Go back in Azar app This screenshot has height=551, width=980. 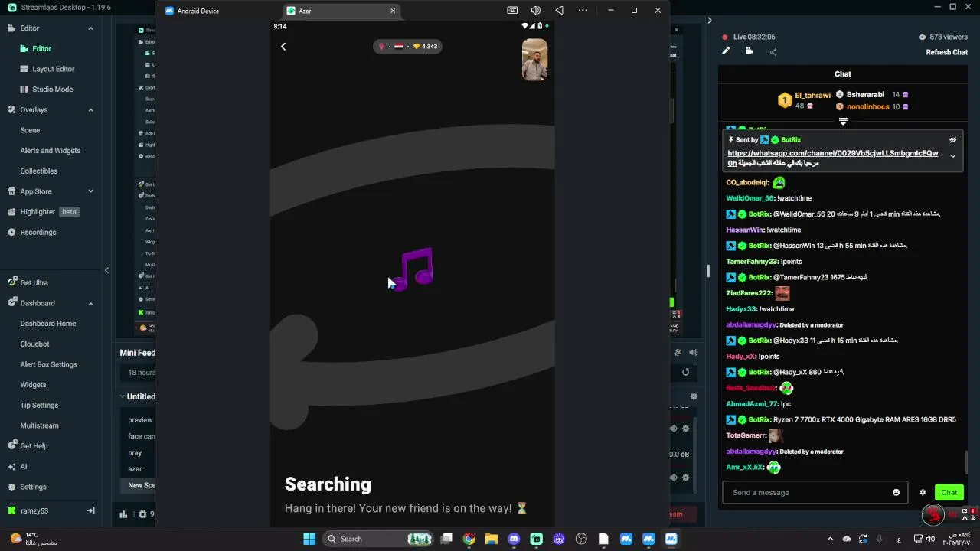click(283, 47)
